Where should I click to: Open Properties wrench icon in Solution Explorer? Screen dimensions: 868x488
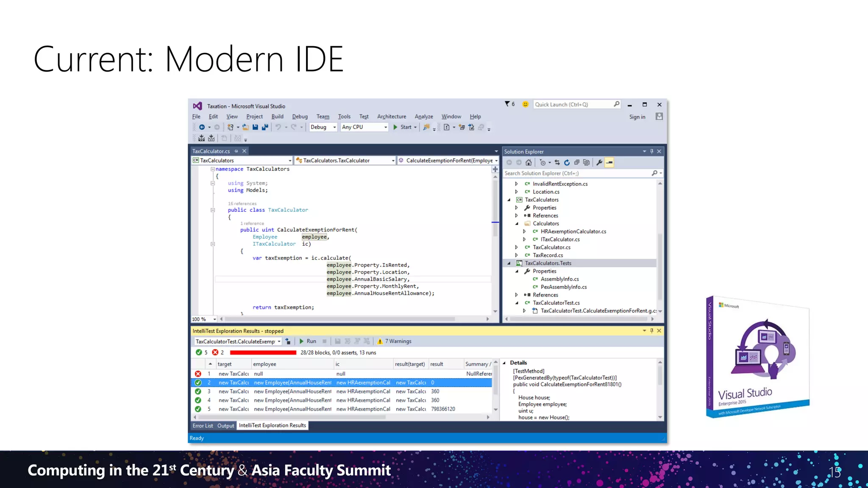point(599,163)
